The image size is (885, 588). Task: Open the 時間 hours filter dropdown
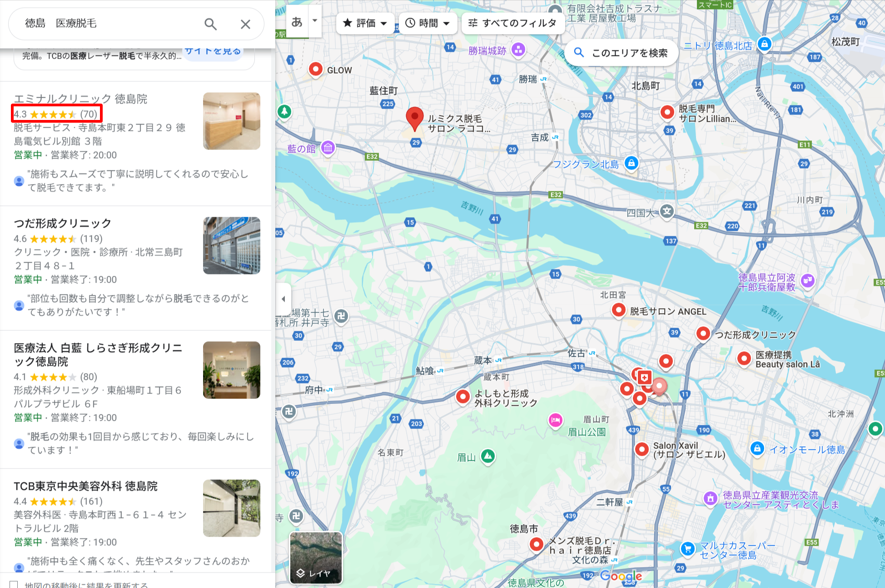point(427,23)
